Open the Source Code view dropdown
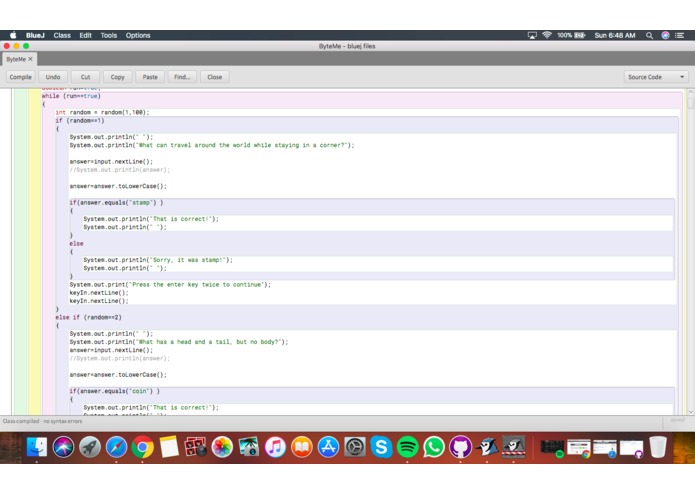 pos(656,77)
